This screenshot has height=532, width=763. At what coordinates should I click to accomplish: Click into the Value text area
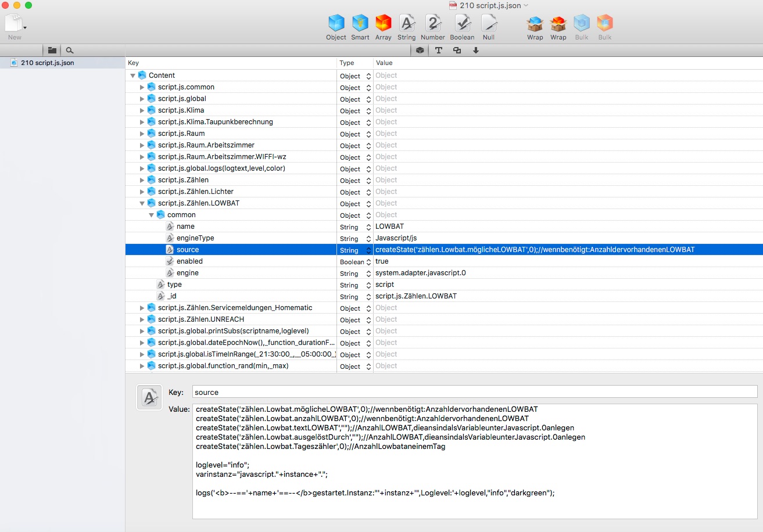(474, 461)
